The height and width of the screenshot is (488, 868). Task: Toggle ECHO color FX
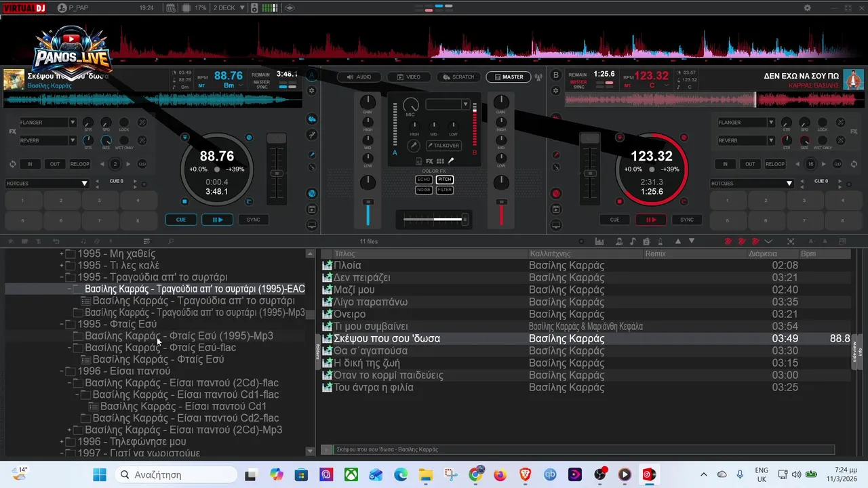[x=424, y=180]
